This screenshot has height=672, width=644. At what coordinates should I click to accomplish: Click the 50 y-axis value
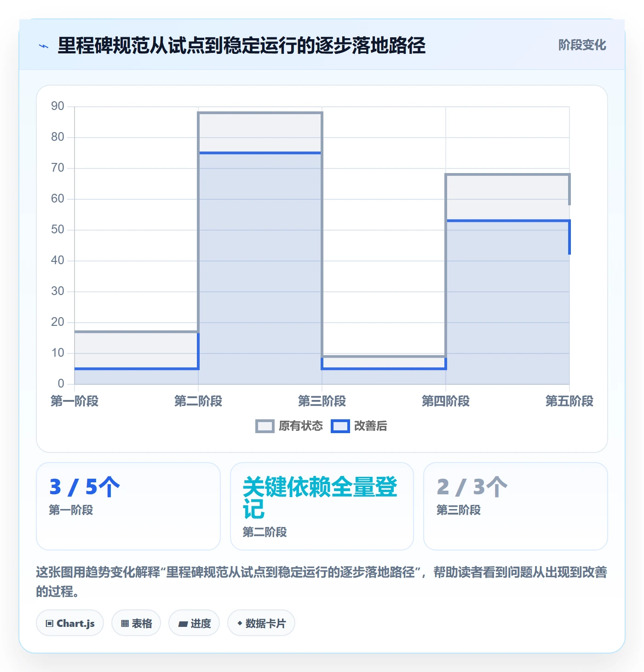pyautogui.click(x=57, y=230)
